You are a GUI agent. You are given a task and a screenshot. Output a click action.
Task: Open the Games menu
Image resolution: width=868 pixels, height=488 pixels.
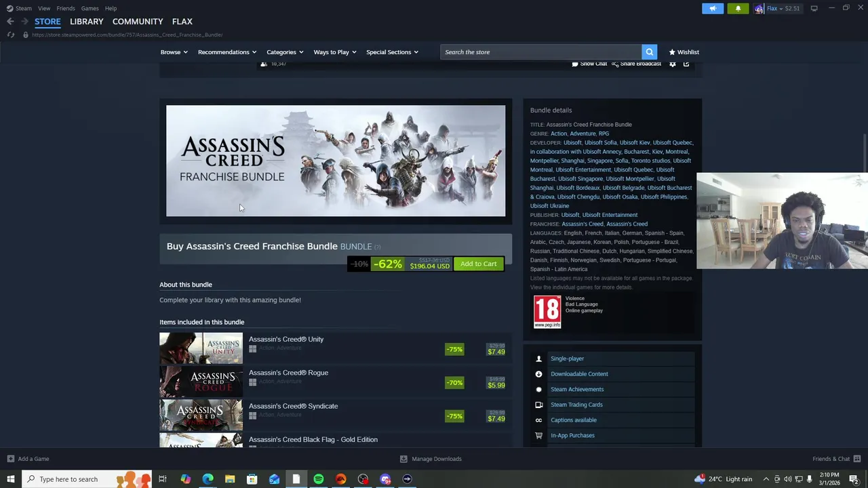90,8
